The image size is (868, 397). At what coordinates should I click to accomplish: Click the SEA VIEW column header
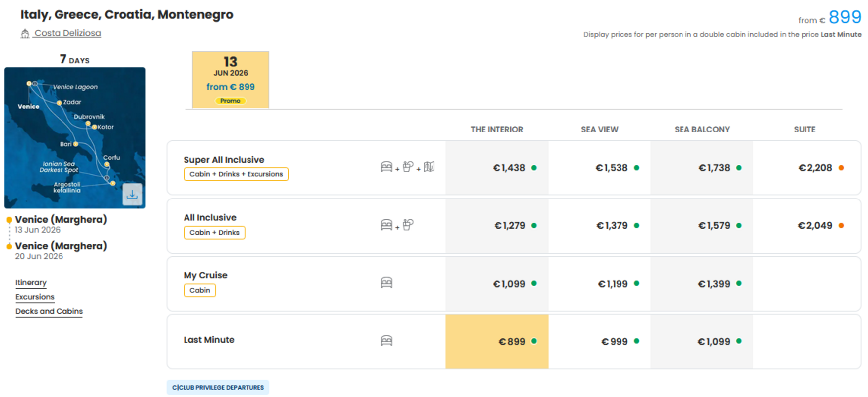pos(599,130)
